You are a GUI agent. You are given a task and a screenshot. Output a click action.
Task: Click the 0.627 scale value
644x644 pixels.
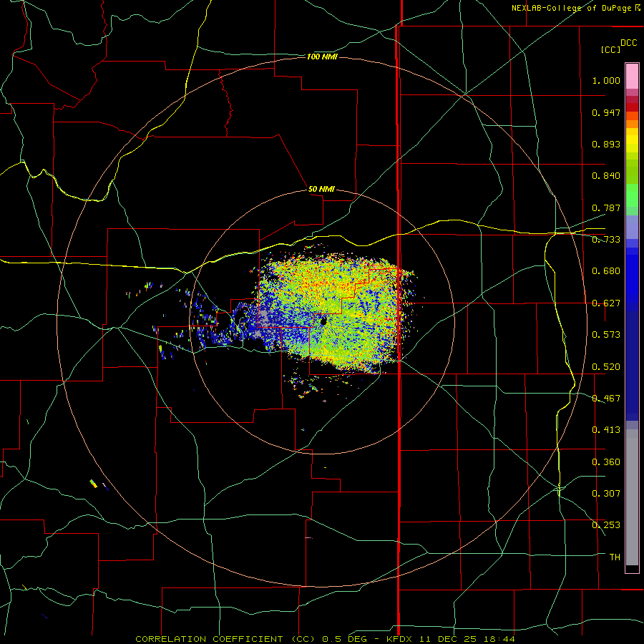point(606,303)
